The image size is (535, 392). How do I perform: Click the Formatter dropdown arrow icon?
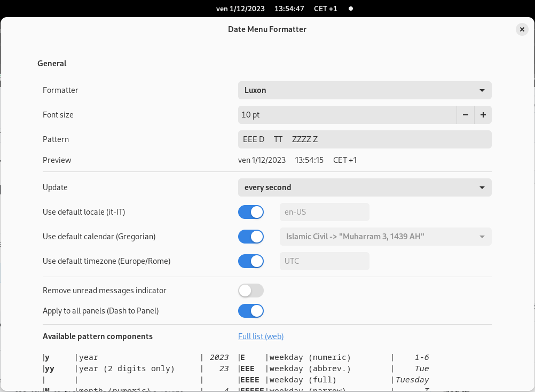coord(482,90)
